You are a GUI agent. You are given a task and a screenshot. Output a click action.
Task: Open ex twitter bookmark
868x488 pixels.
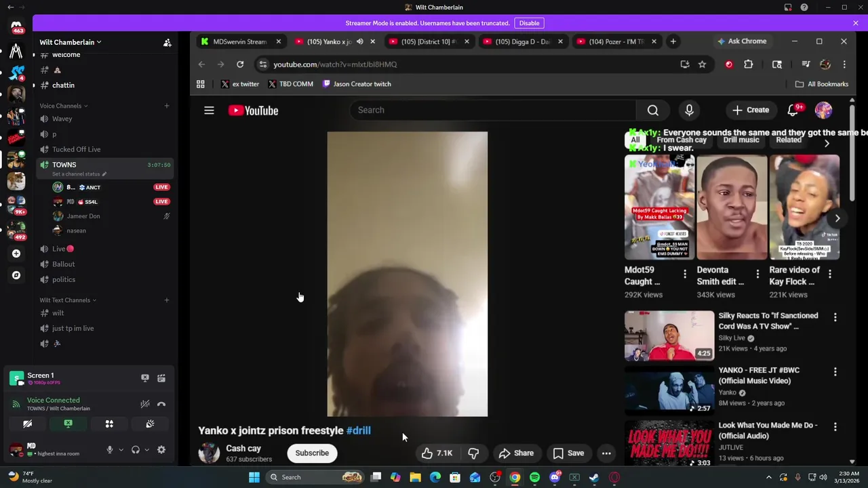click(240, 84)
